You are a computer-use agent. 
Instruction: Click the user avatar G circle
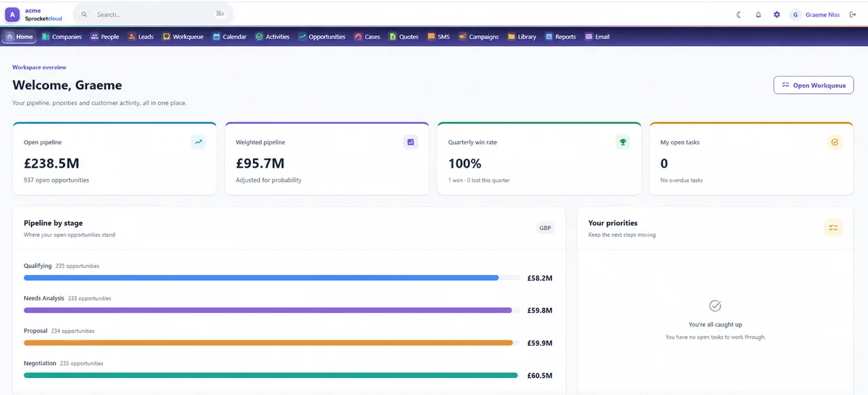(x=795, y=14)
